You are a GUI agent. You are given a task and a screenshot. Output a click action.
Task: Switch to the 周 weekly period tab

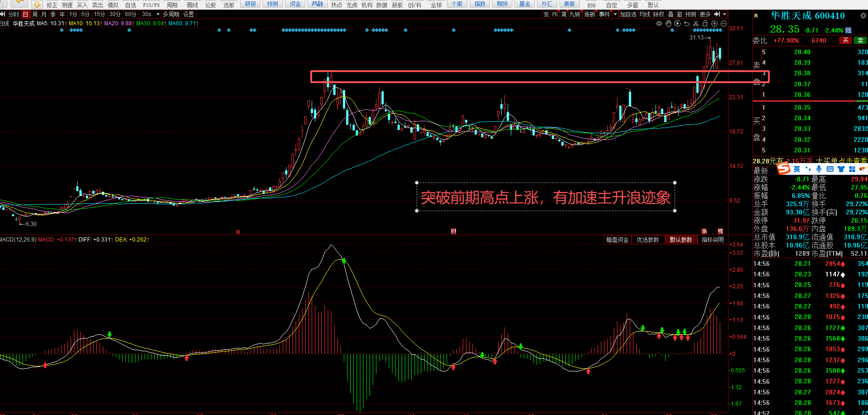point(35,14)
